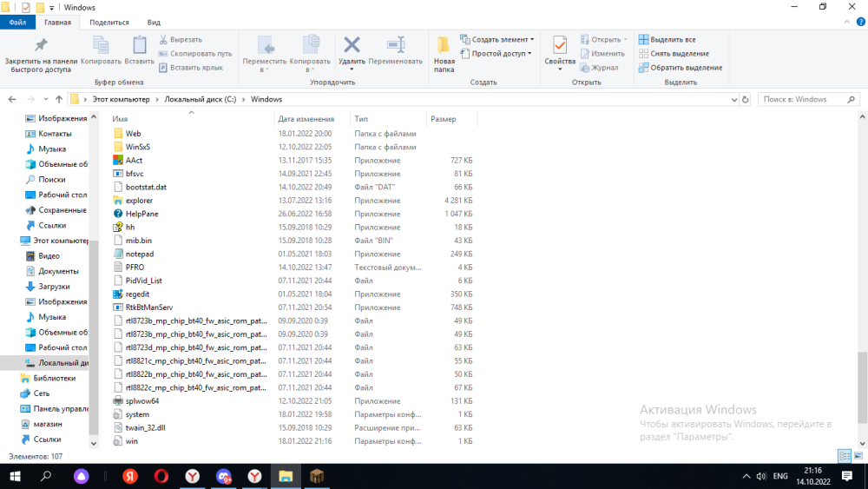Open the Простой доступ dropdown

[496, 54]
